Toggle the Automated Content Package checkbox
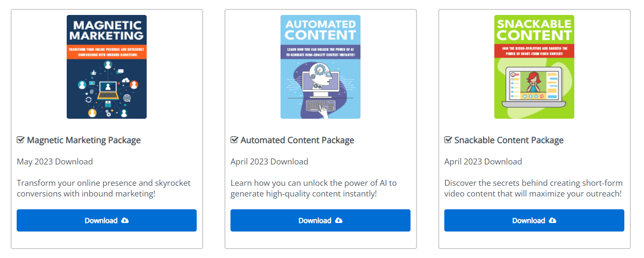The image size is (644, 258). click(234, 140)
